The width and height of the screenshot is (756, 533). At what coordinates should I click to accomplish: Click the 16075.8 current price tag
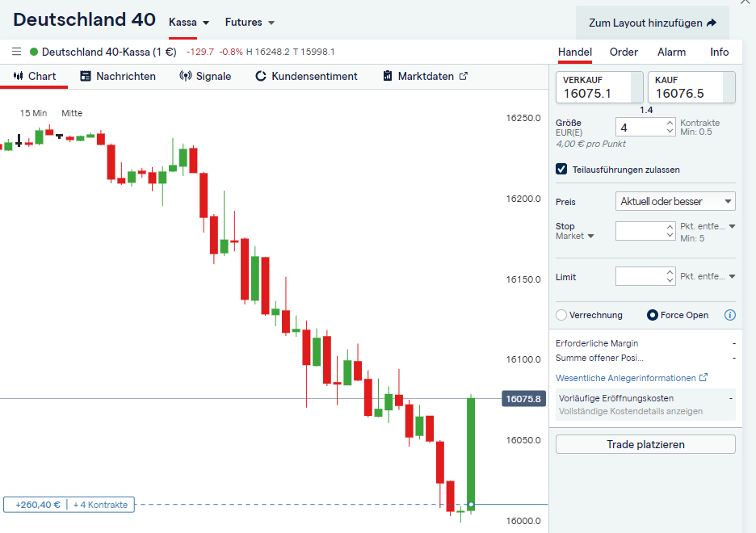(523, 399)
